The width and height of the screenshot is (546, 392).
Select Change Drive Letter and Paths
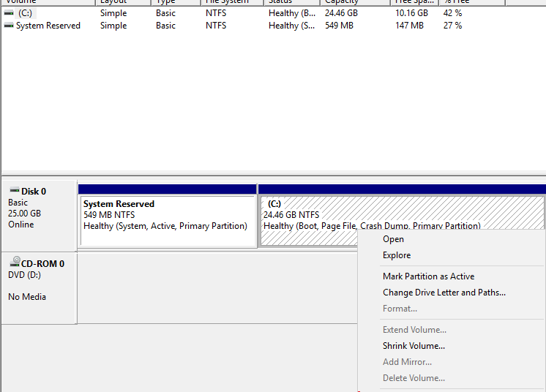pyautogui.click(x=444, y=293)
